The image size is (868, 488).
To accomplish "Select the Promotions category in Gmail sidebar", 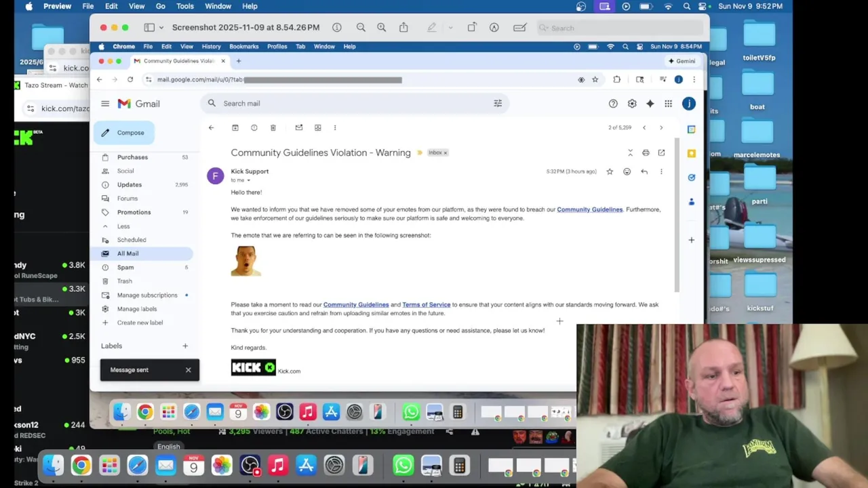I will point(134,212).
